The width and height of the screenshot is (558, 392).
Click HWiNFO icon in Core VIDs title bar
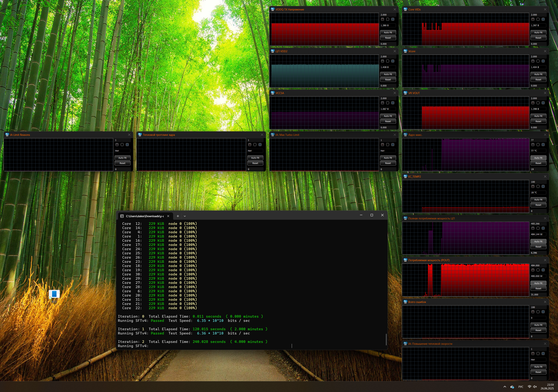405,10
